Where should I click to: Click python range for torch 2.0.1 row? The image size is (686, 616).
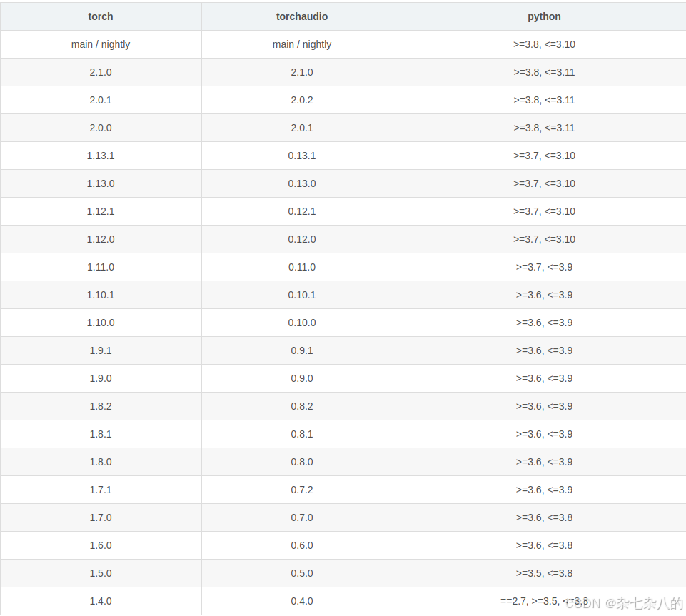[544, 100]
